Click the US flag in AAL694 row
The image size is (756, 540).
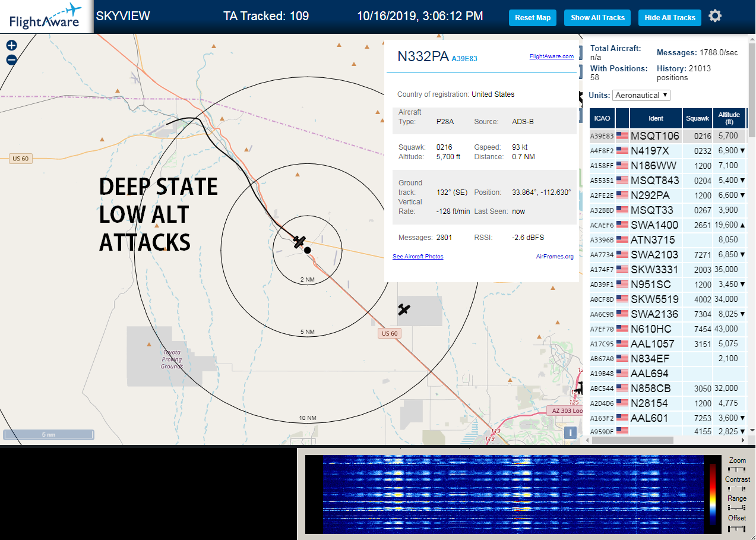622,374
